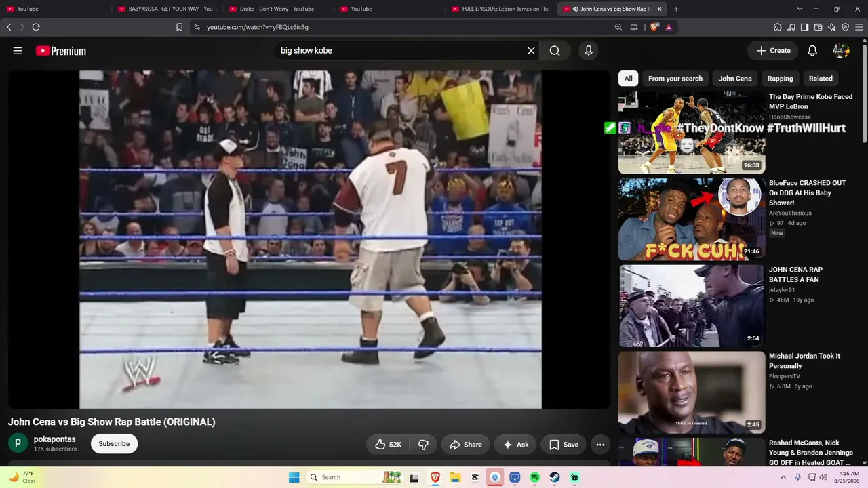Image resolution: width=868 pixels, height=488 pixels.
Task: Open the clock and date flyout
Action: (849, 477)
